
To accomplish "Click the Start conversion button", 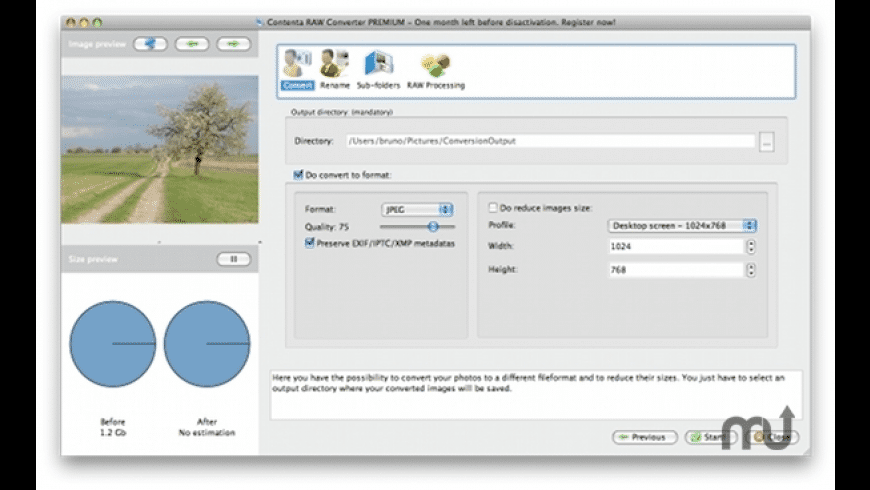I will tap(710, 437).
